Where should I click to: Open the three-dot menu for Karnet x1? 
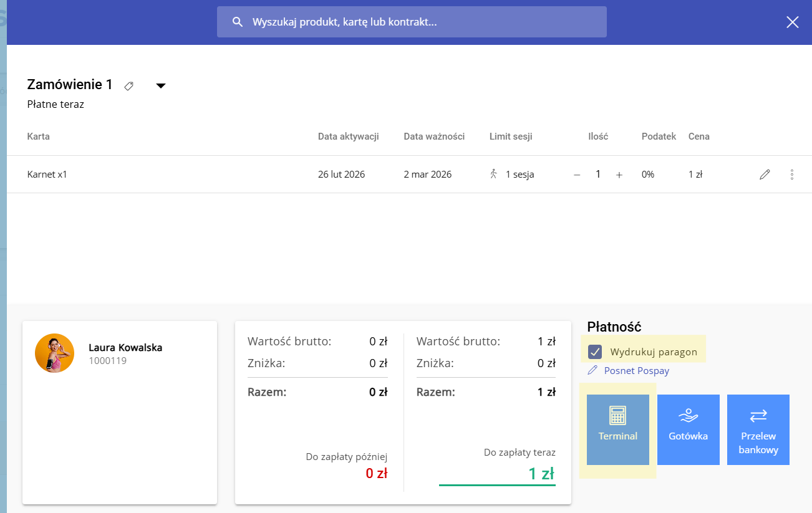(x=792, y=175)
